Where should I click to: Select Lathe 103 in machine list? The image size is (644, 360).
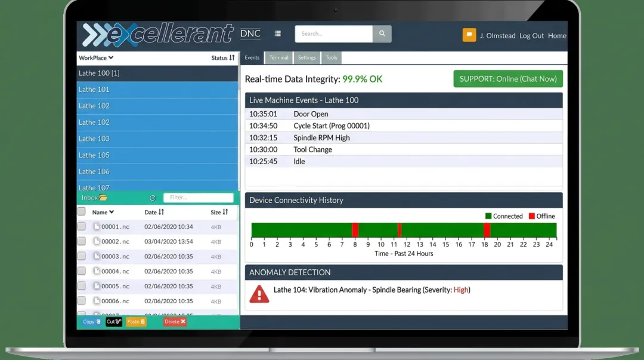157,139
